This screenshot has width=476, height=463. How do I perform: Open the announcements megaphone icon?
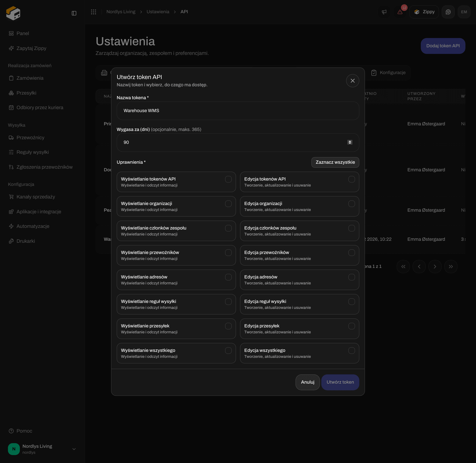384,12
